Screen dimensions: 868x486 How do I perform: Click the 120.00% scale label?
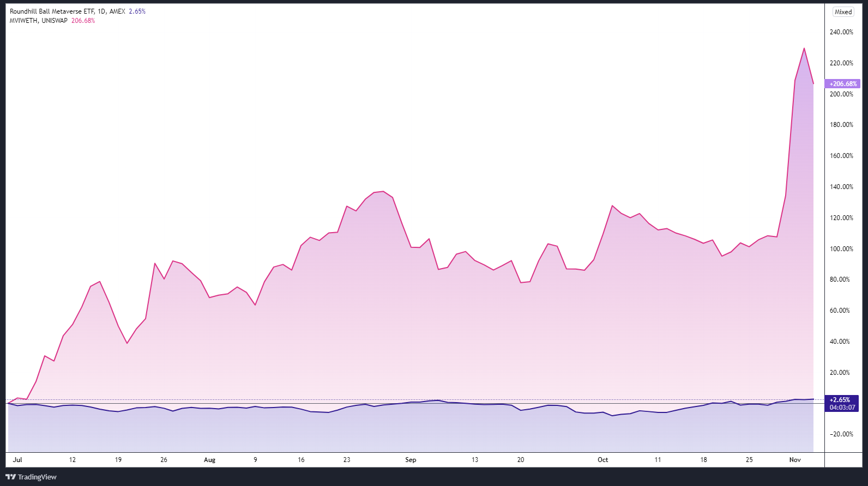[x=841, y=218]
